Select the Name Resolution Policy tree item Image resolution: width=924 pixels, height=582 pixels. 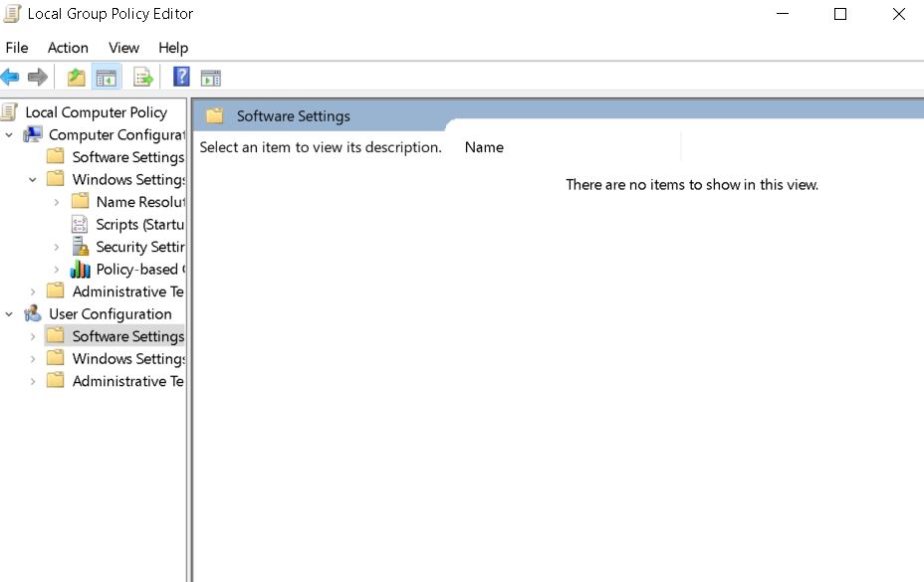pyautogui.click(x=140, y=201)
